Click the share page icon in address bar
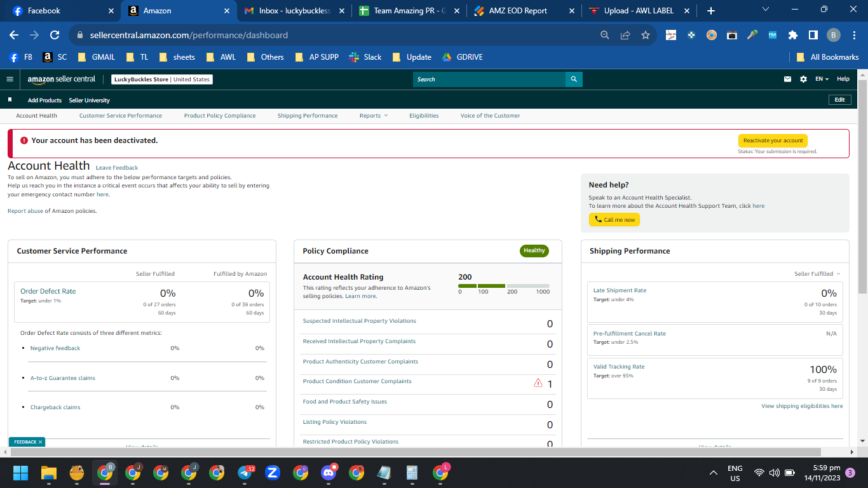 tap(625, 36)
